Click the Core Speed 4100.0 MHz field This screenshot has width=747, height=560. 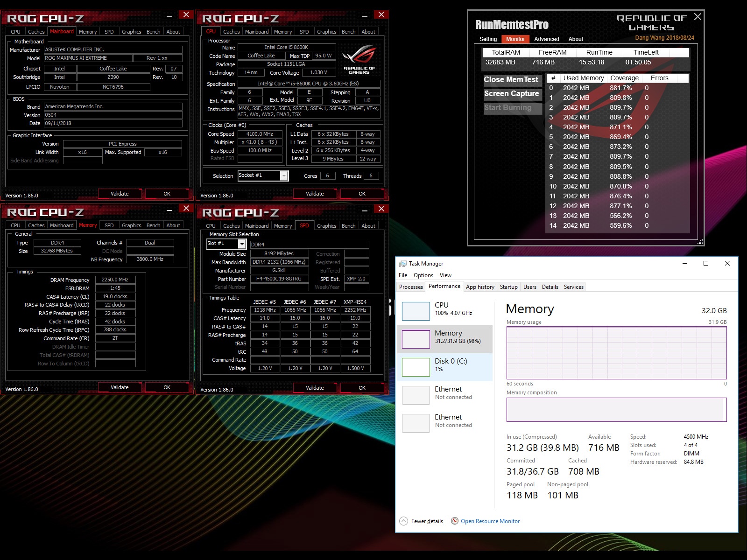[260, 134]
